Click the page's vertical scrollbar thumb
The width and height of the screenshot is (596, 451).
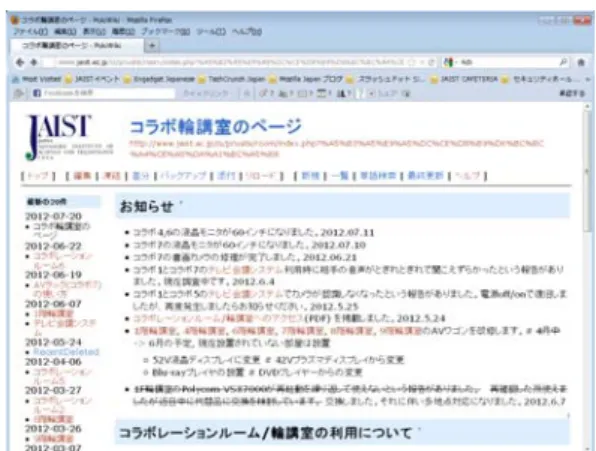pyautogui.click(x=588, y=171)
